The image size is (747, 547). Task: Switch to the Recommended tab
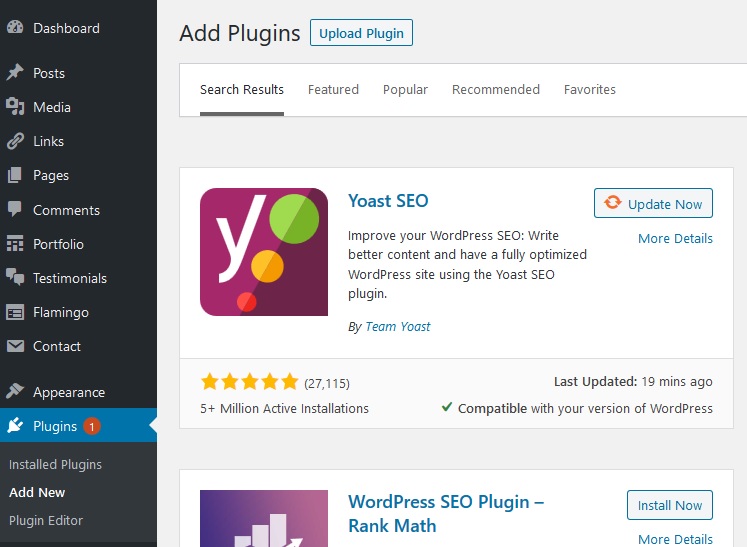(495, 90)
